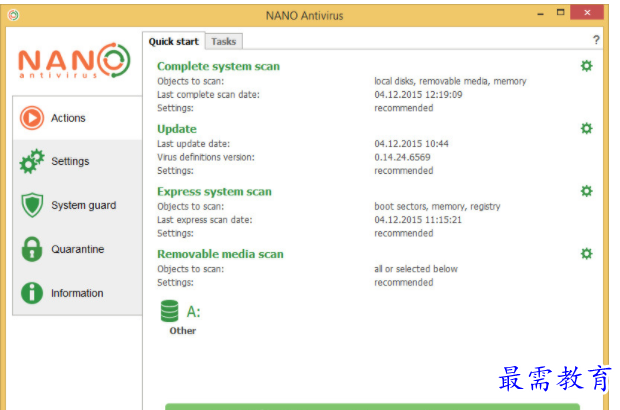Click the help question mark icon
The width and height of the screenshot is (620, 410).
point(596,40)
